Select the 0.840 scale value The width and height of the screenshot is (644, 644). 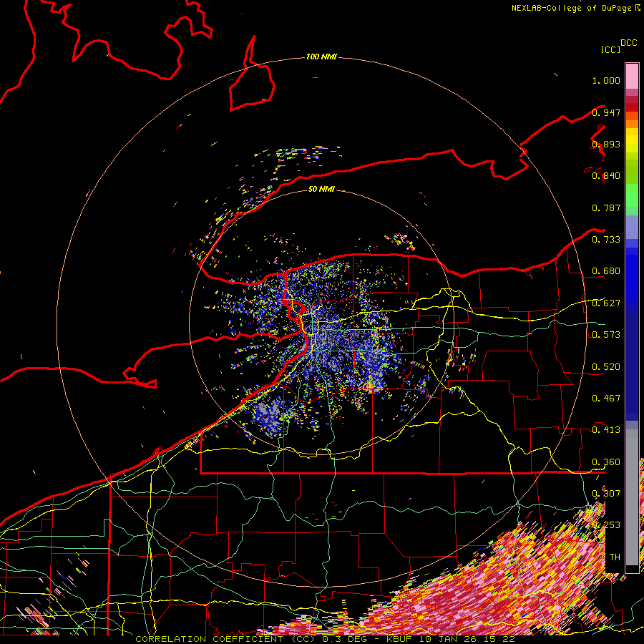[x=606, y=176]
